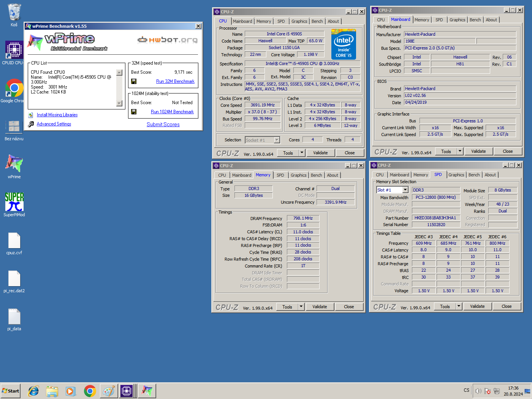Expand Tools dropdown arrow in Memory window

(301, 307)
